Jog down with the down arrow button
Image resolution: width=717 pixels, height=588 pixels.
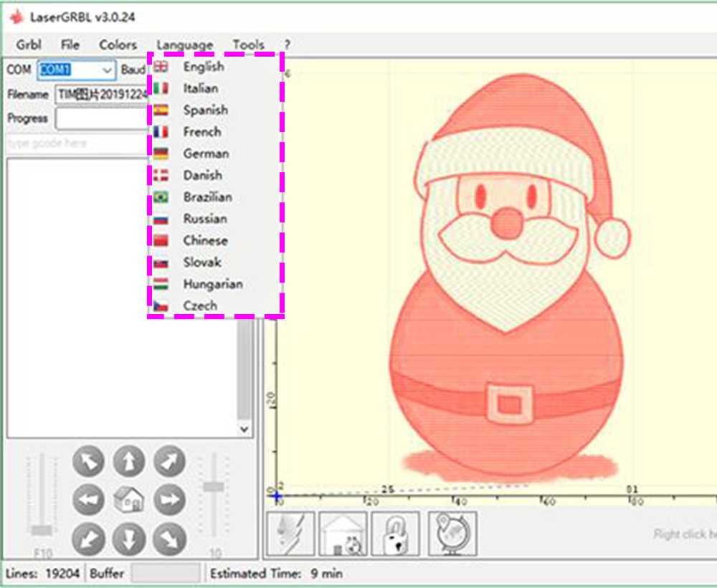pos(129,539)
